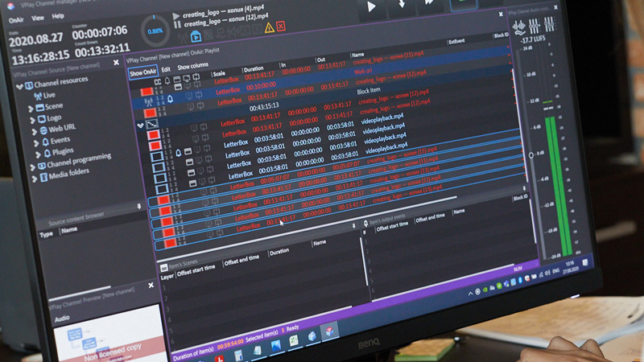Click the monitor output column header icon
644x362 pixels.
(187, 77)
